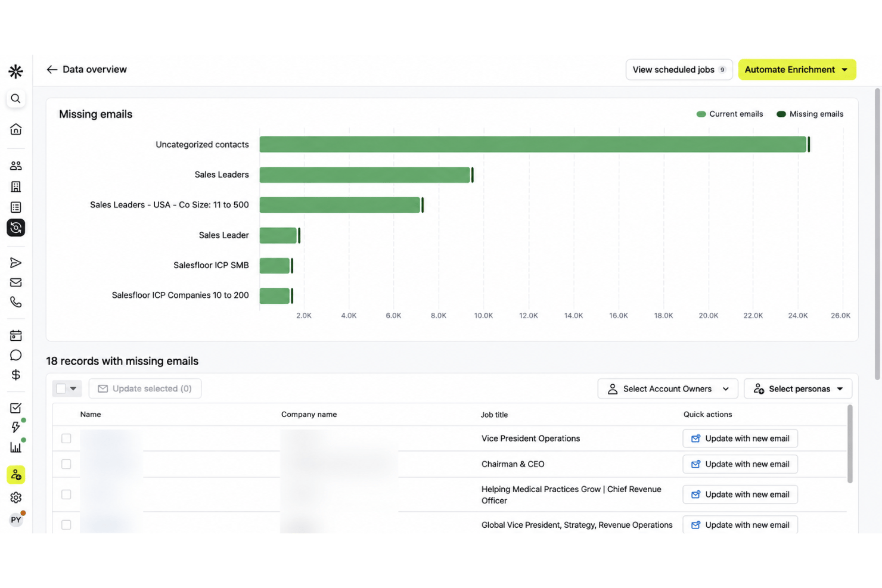Viewport: 882px width, 588px height.
Task: Tick checkbox for Chairman & CEO row
Action: (x=66, y=464)
